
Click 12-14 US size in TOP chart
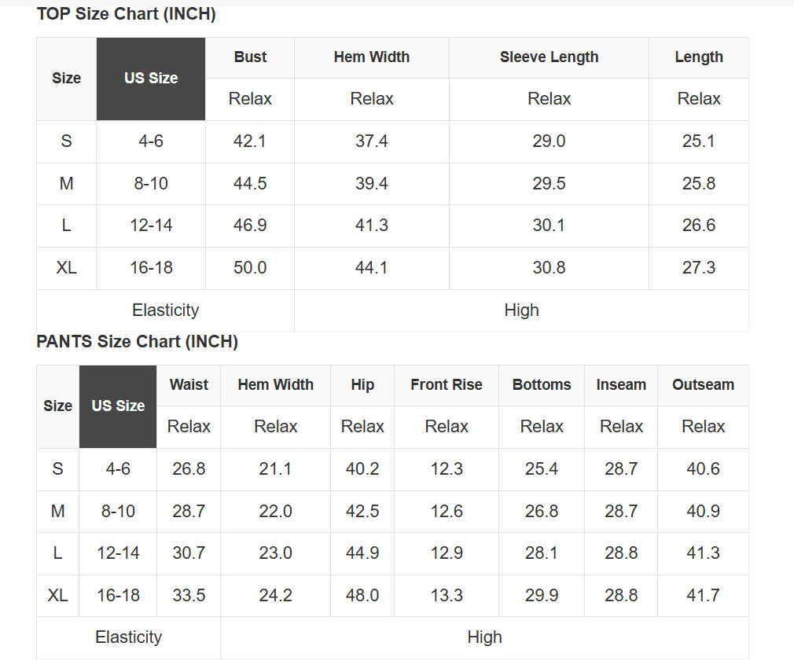point(151,226)
